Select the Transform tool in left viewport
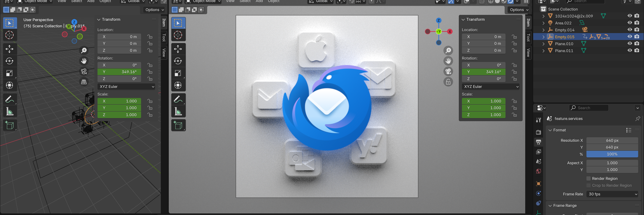This screenshot has width=644, height=215. tap(10, 85)
